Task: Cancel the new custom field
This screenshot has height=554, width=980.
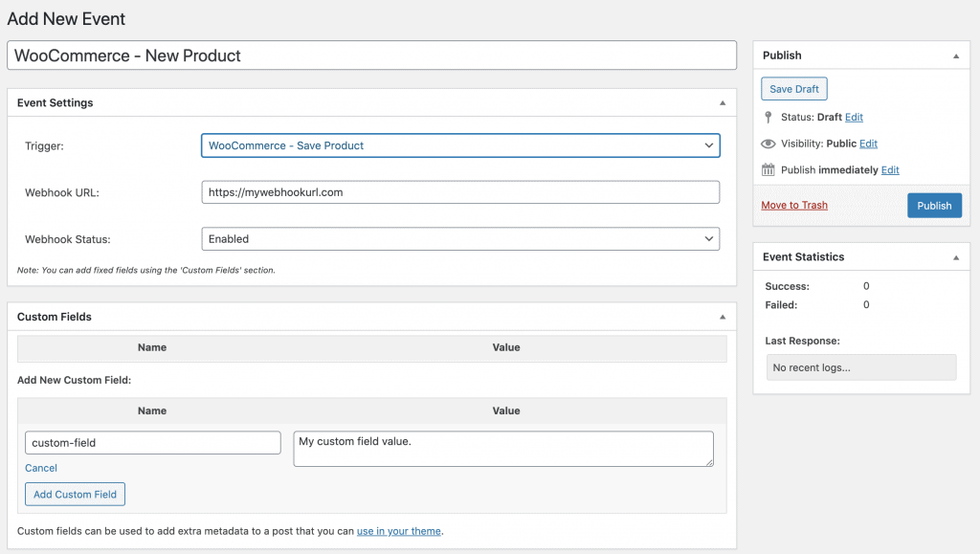Action: point(40,468)
